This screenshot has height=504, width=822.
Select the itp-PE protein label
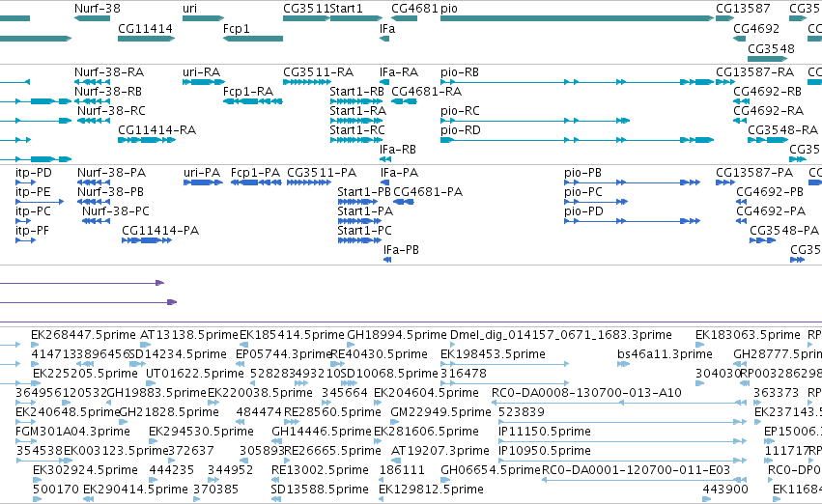pos(33,192)
